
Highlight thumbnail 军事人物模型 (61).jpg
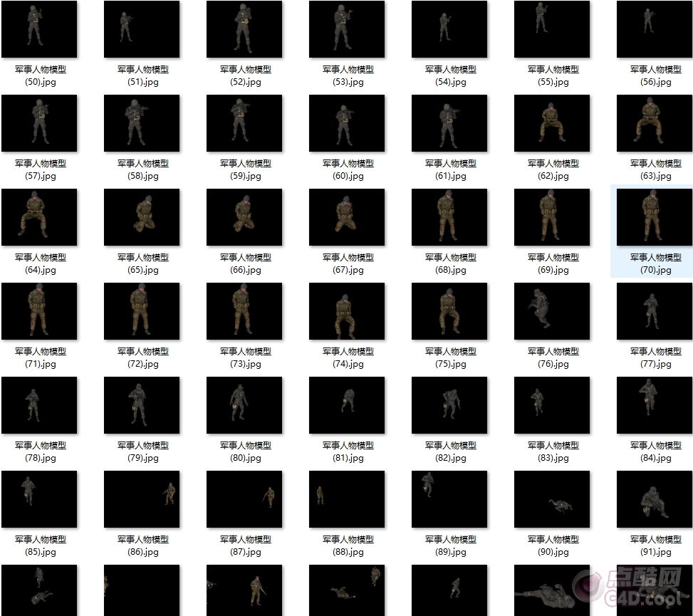[x=449, y=123]
